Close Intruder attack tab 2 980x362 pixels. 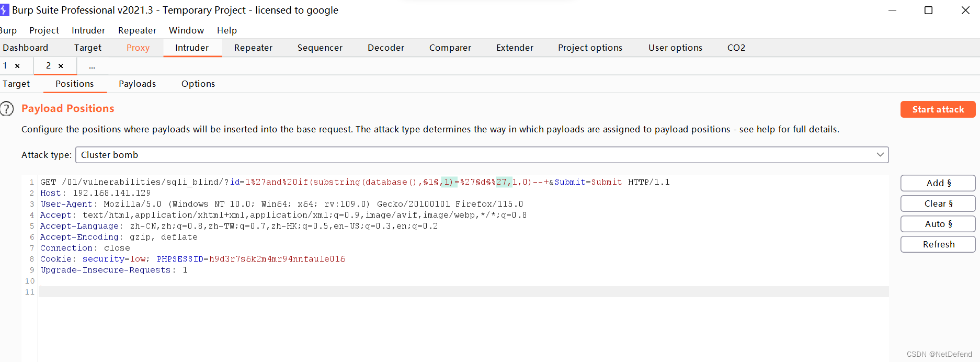[x=61, y=66]
